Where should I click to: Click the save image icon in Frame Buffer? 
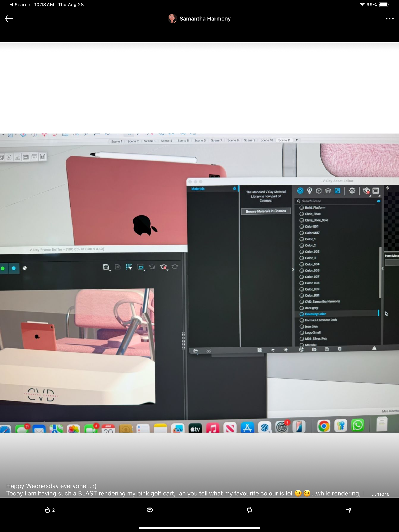(x=106, y=267)
